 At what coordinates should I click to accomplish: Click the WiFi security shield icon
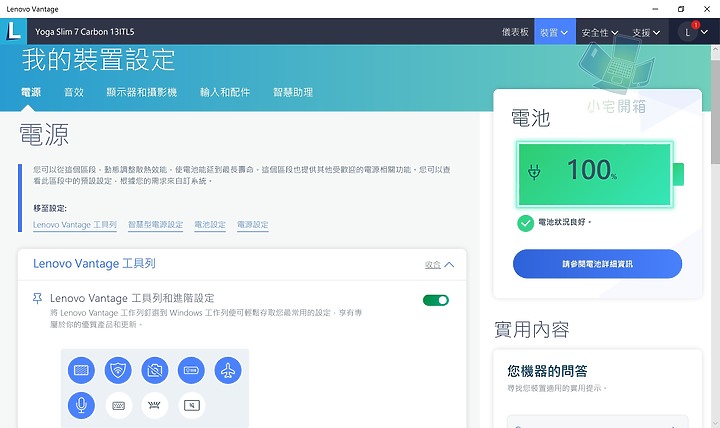pyautogui.click(x=118, y=370)
